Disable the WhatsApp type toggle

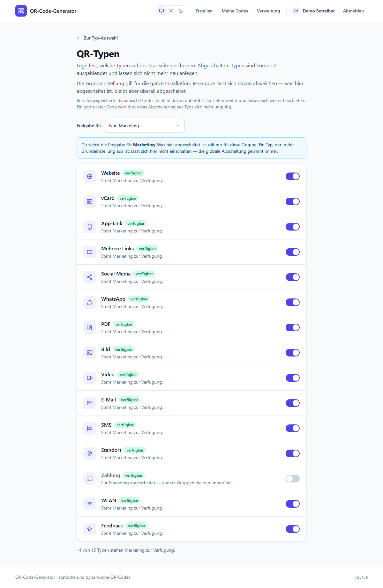tap(293, 302)
